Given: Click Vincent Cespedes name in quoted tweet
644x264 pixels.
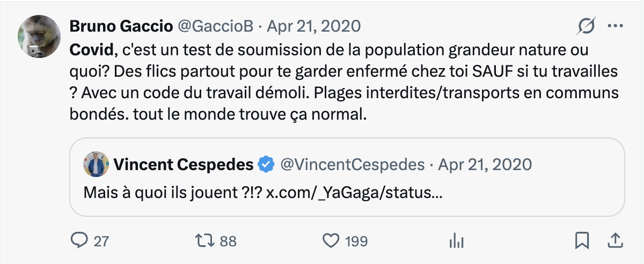Looking at the screenshot, I should [183, 164].
